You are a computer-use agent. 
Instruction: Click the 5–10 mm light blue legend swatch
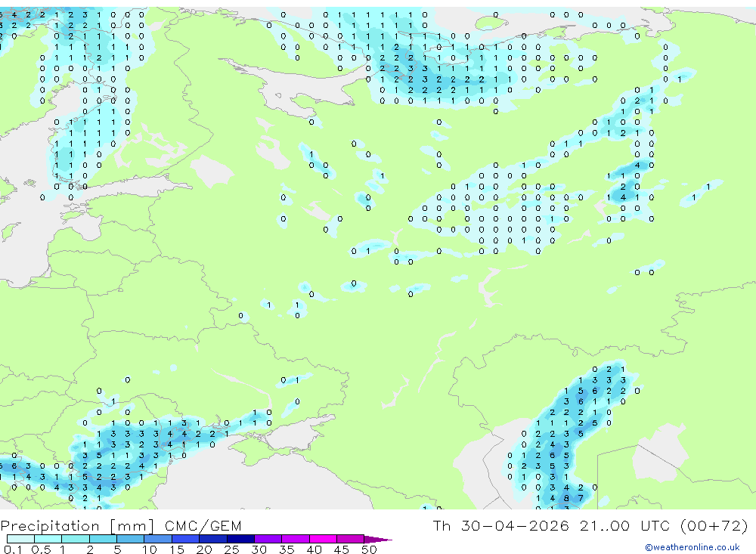(131, 539)
